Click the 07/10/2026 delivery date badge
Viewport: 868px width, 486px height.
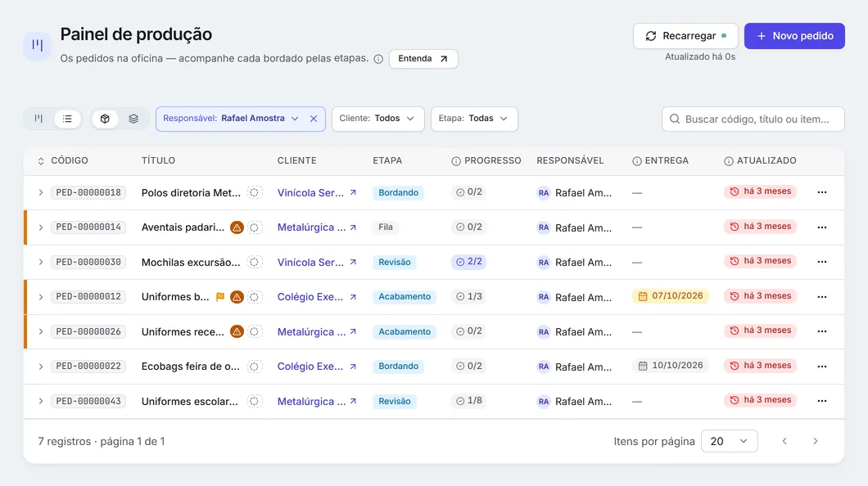tap(671, 296)
